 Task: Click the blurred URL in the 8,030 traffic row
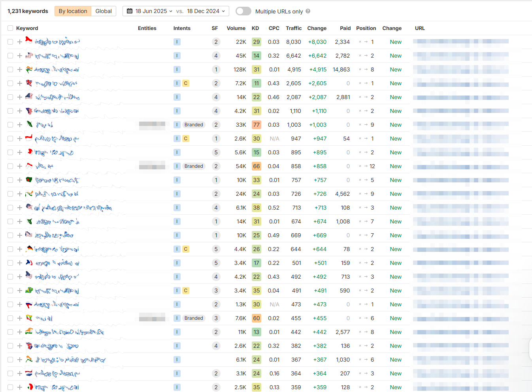(461, 42)
